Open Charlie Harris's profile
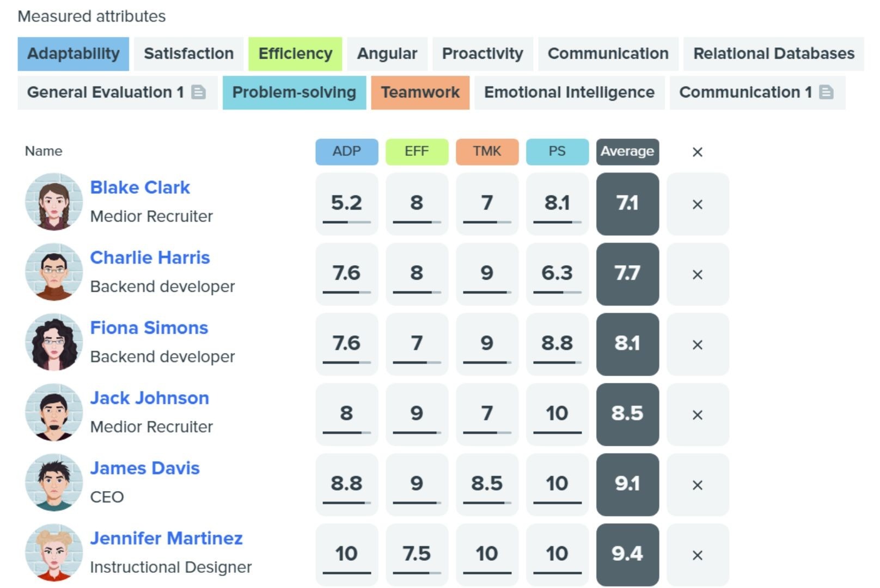The height and width of the screenshot is (588, 880). point(150,258)
